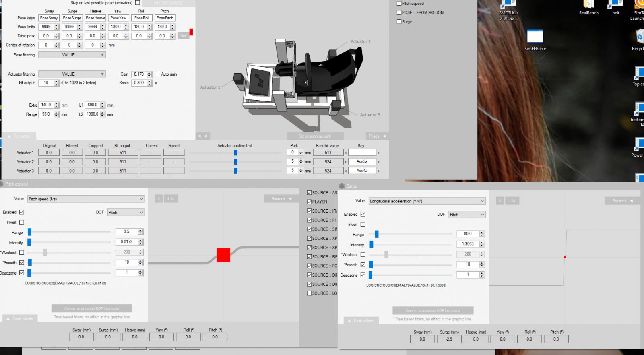
Task: Expand the Longitudinal acceleration dropdown
Action: tap(427, 201)
